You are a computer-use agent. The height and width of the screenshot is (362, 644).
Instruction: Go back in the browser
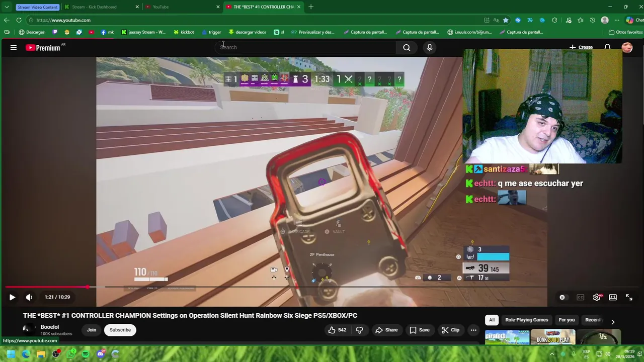[7, 20]
